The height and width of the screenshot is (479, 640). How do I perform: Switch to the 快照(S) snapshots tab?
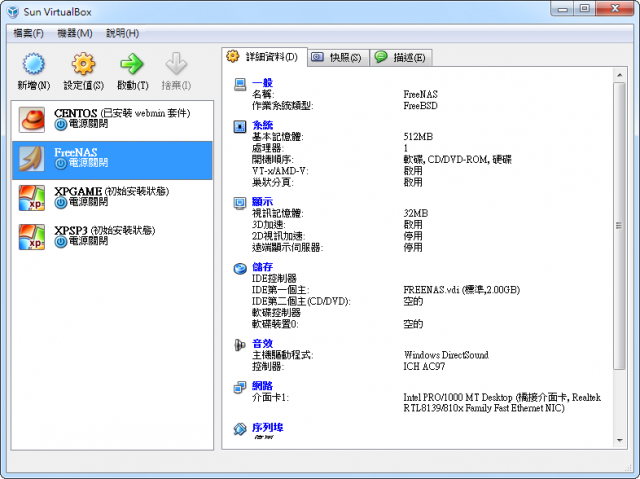[x=338, y=58]
